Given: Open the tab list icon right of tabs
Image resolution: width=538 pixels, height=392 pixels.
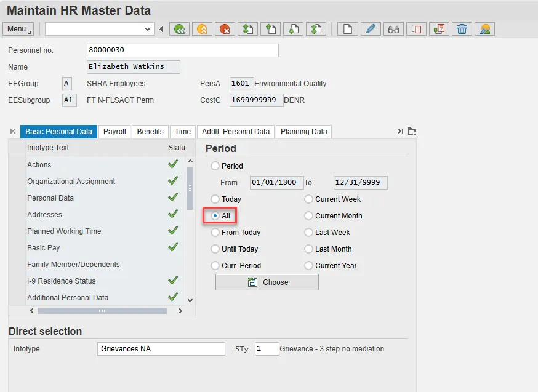Looking at the screenshot, I should 412,131.
